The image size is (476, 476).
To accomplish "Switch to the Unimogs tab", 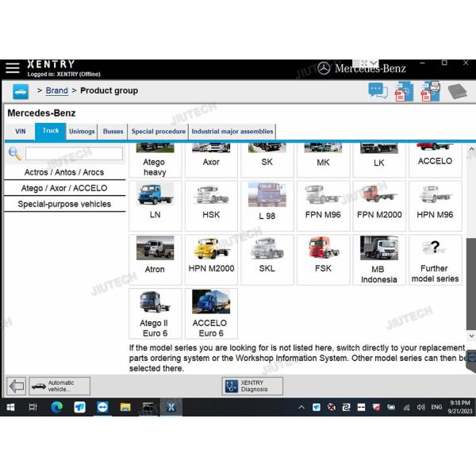I will tap(82, 132).
